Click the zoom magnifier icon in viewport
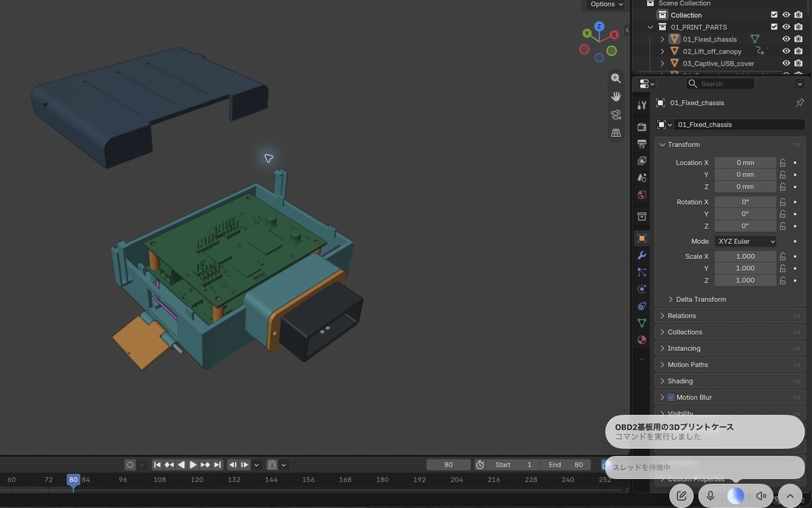 616,79
